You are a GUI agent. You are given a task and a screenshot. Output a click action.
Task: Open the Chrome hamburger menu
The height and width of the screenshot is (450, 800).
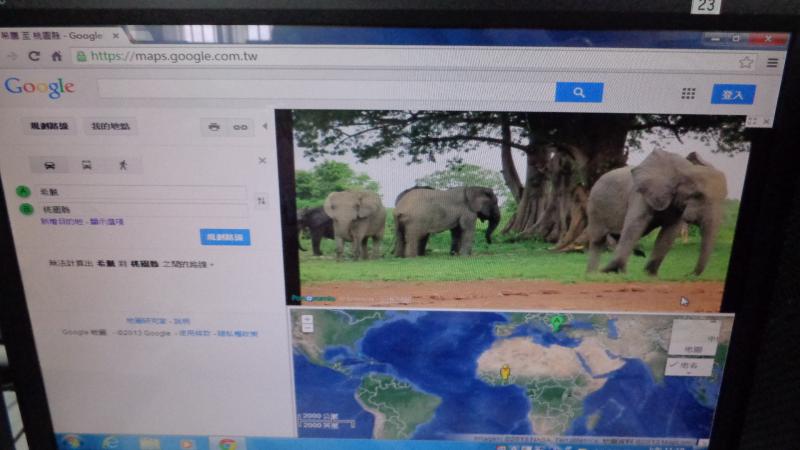[772, 63]
